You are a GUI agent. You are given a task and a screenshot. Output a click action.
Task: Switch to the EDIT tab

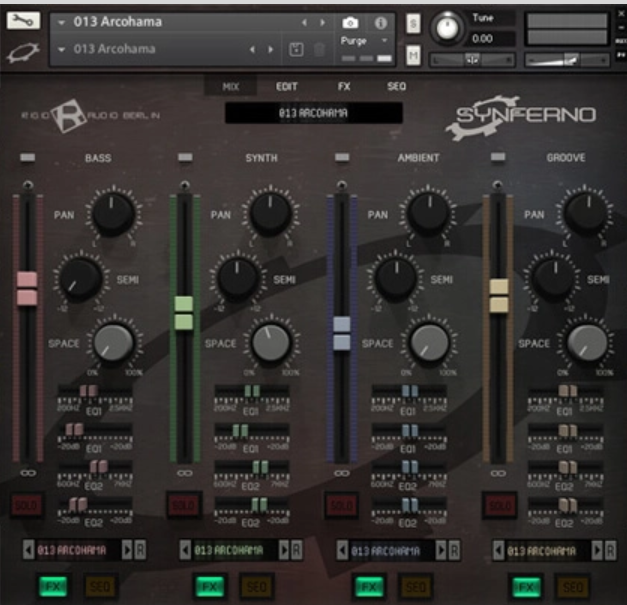[287, 86]
